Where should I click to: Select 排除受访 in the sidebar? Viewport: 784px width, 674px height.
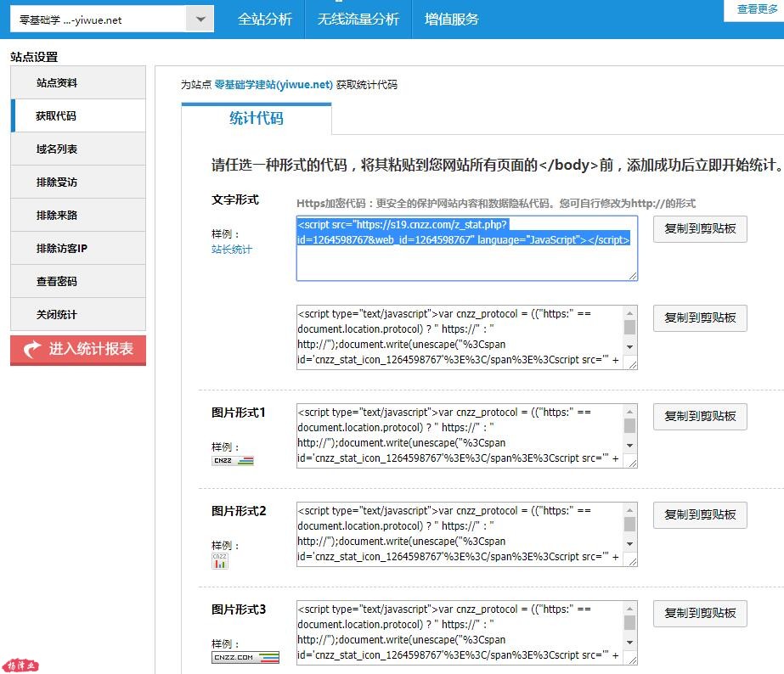click(78, 182)
